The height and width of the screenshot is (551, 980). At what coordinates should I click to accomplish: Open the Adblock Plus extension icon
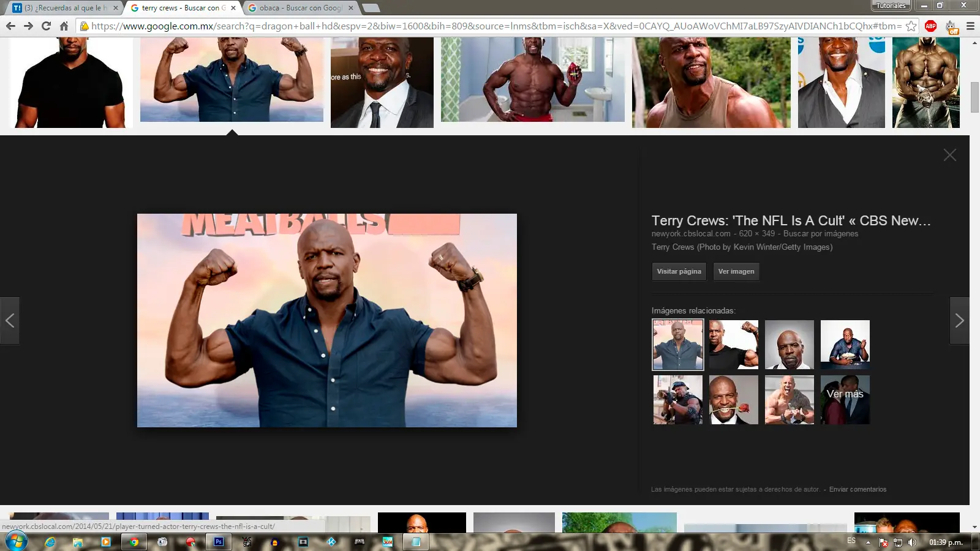[x=931, y=26]
